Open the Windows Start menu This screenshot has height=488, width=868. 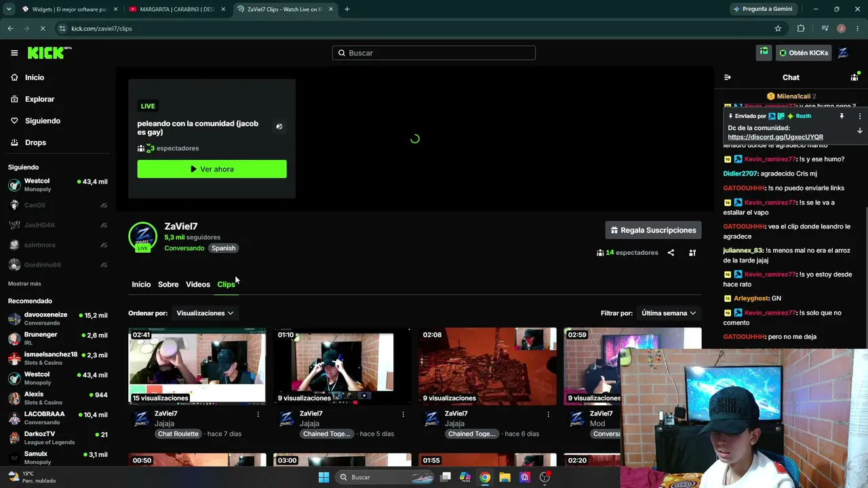tap(323, 477)
